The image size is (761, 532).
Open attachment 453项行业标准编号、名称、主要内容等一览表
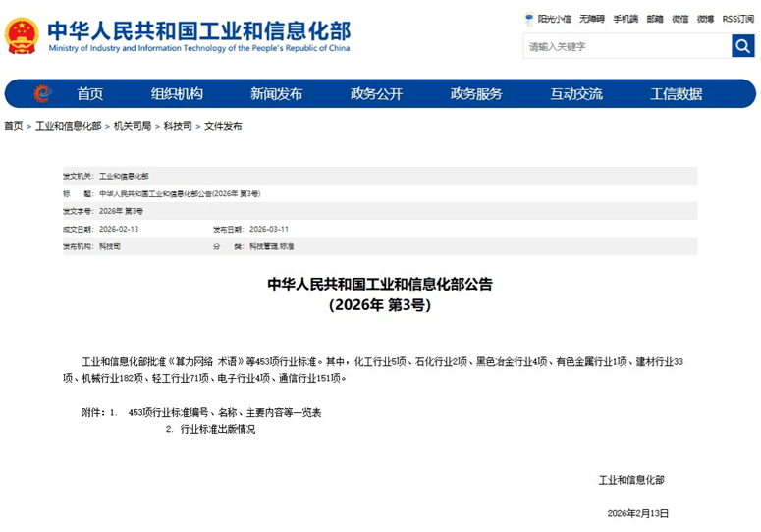pyautogui.click(x=225, y=412)
